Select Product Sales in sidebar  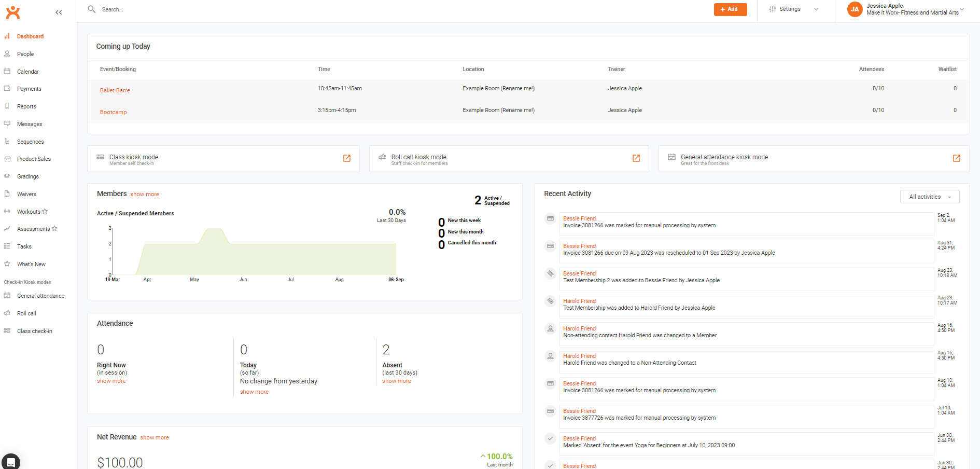coord(34,159)
